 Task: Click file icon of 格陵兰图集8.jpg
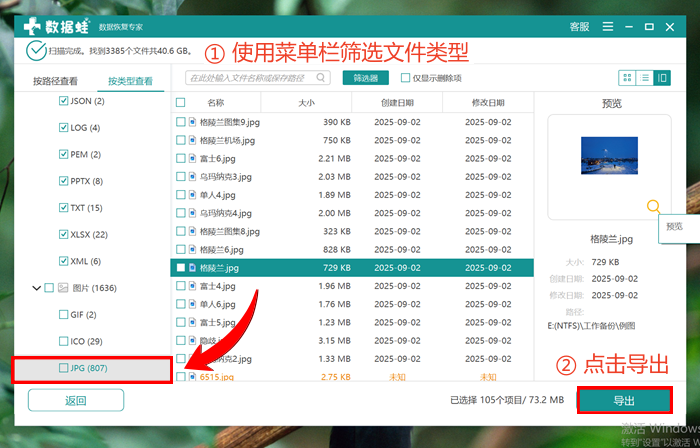(192, 232)
